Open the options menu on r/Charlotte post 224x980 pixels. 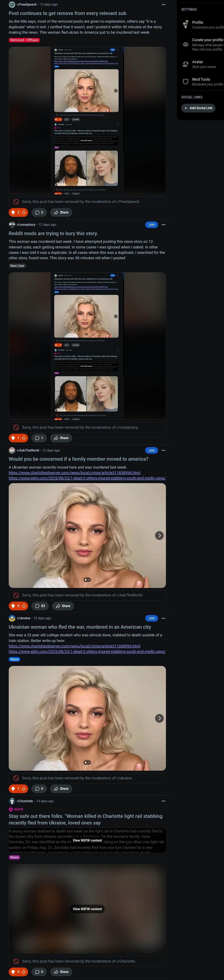[x=163, y=801]
